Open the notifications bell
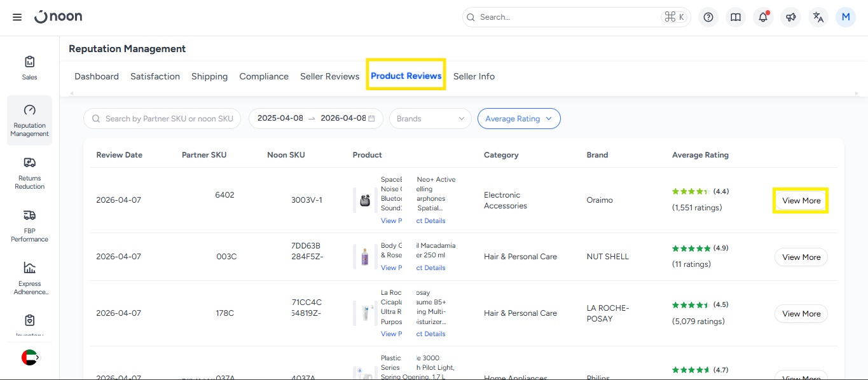868x380 pixels. pos(763,17)
